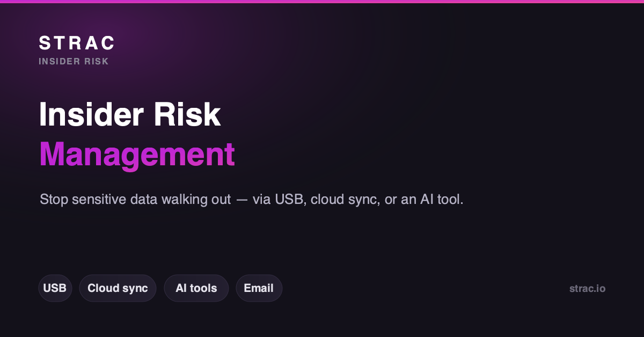Choose the AI tools pill tag
Image resolution: width=644 pixels, height=337 pixels.
point(196,288)
